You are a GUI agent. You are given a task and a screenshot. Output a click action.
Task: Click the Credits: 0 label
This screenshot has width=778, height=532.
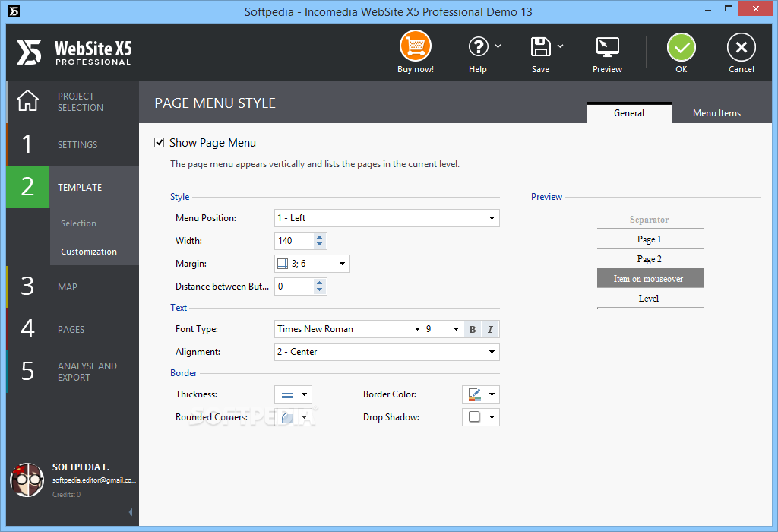coord(67,495)
